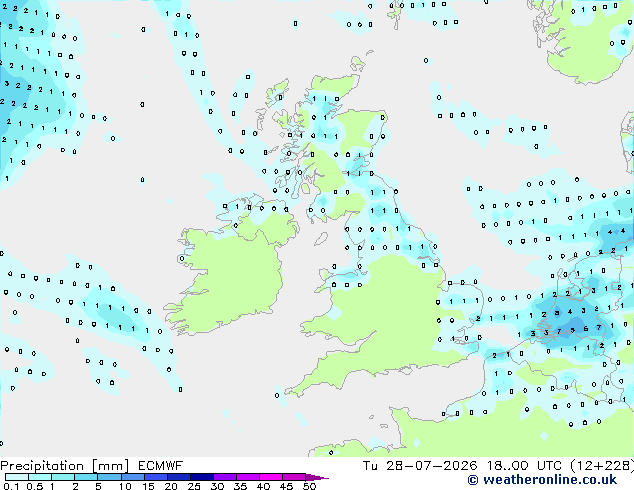634x490 pixels.
Task: Click the '0.1' legend scale label
Action: (x=11, y=486)
